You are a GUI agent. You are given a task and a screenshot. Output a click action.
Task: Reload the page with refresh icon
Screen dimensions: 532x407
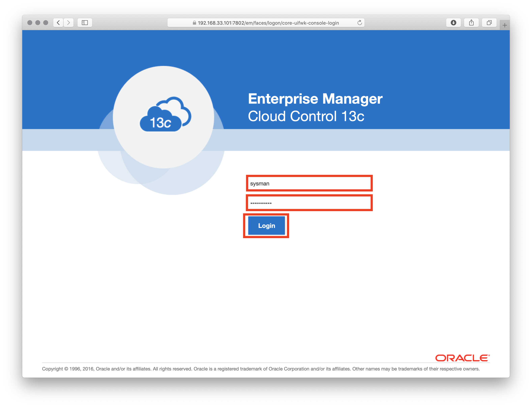[x=359, y=22]
